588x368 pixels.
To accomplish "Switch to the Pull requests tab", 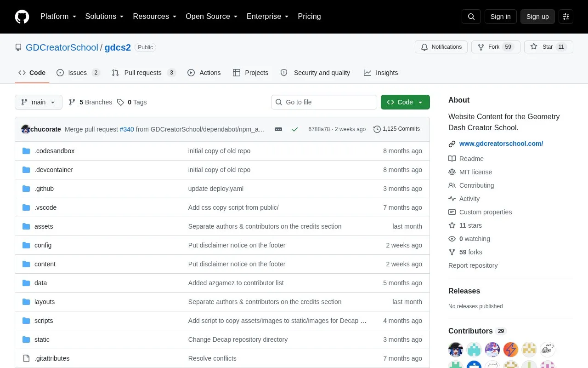I will pos(144,73).
